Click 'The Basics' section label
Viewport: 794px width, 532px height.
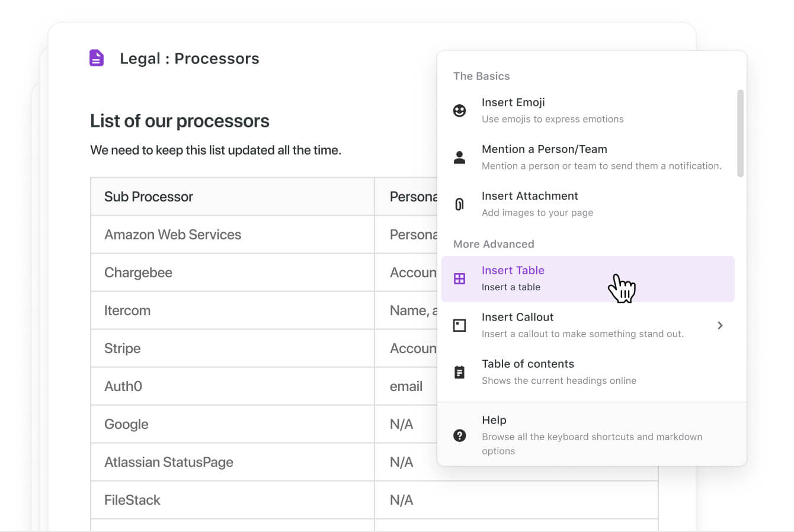coord(481,76)
